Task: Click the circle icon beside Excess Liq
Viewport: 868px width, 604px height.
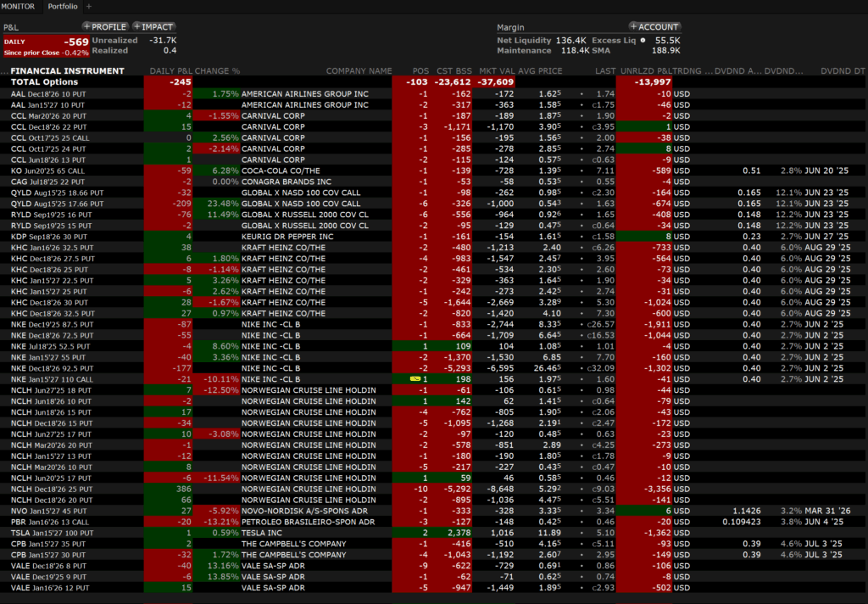Action: pyautogui.click(x=643, y=40)
